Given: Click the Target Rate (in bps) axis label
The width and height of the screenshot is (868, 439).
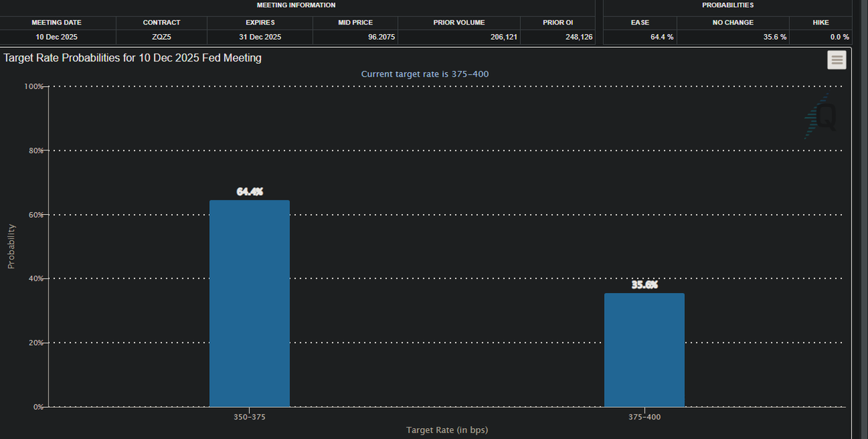Looking at the screenshot, I should [447, 430].
